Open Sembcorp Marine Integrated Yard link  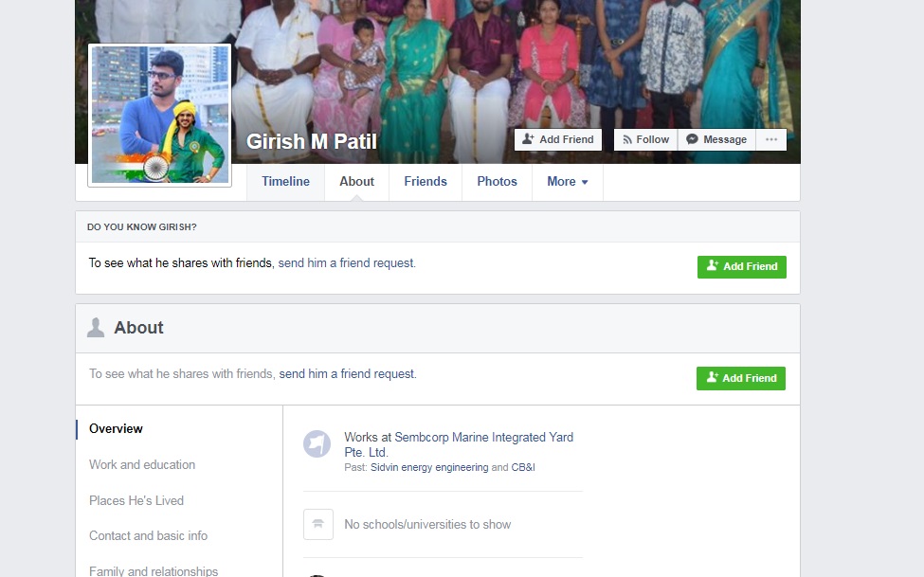coord(459,444)
